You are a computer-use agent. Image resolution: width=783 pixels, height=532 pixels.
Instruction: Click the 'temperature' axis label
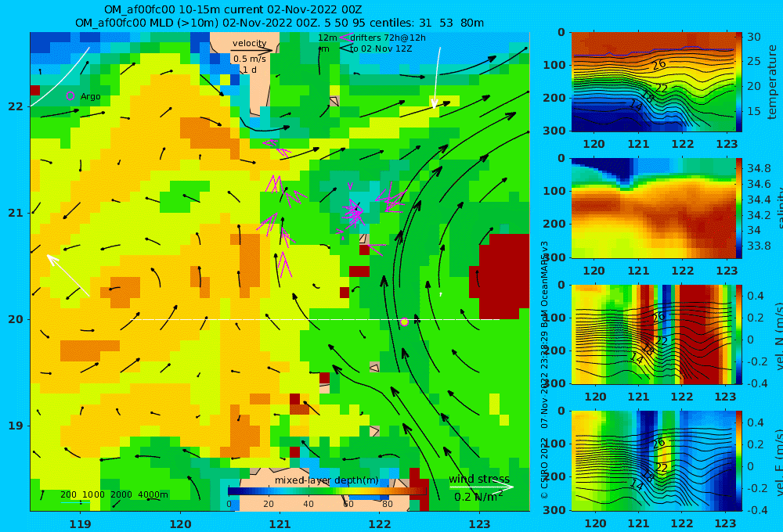773,82
